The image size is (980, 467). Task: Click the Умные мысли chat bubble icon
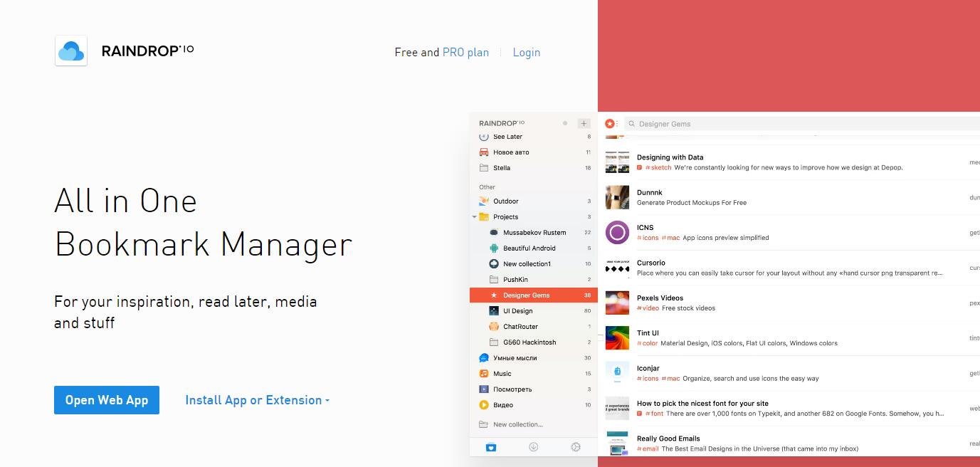coord(484,358)
